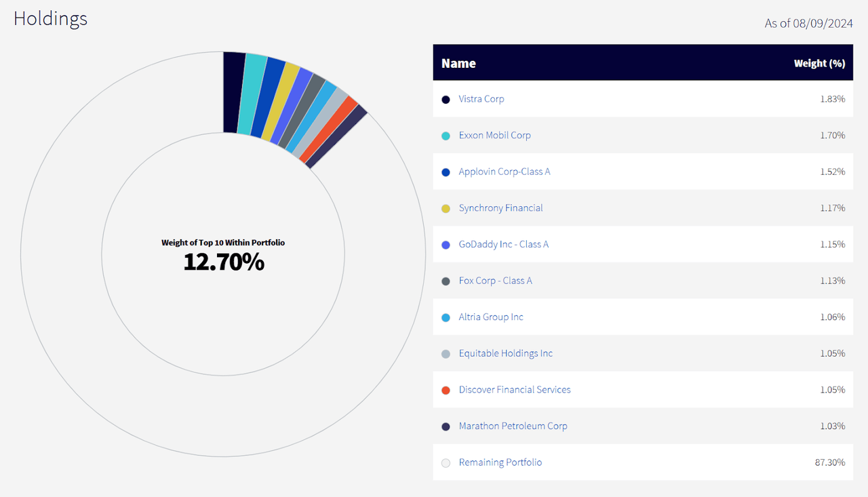Image resolution: width=868 pixels, height=497 pixels.
Task: Click the Altria Group light-blue legend dot
Action: click(x=446, y=317)
